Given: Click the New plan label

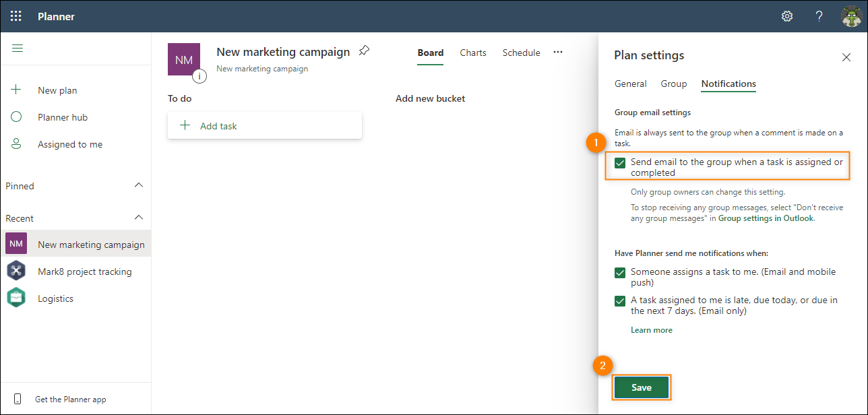Looking at the screenshot, I should [57, 90].
